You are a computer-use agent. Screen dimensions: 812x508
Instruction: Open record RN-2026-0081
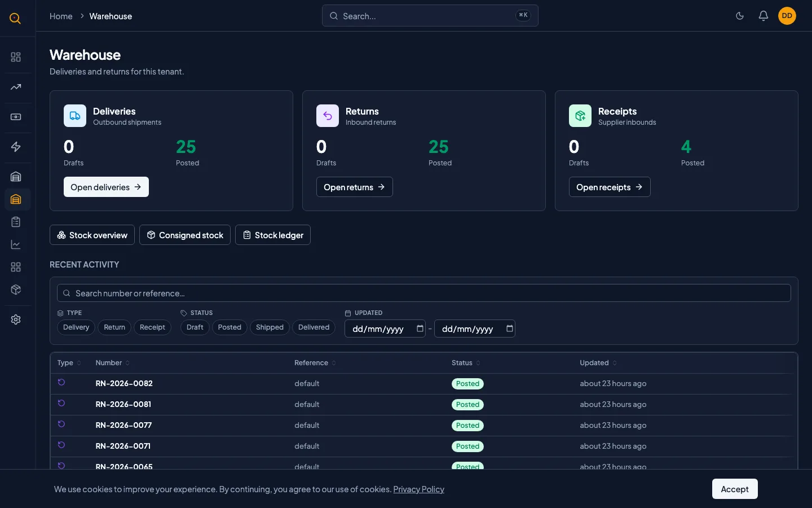(x=123, y=404)
